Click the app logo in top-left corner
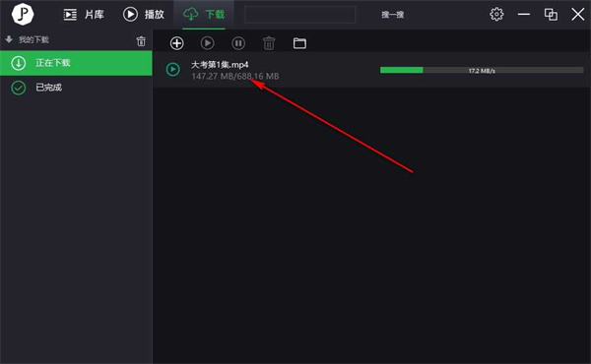The width and height of the screenshot is (591, 364). coord(23,14)
